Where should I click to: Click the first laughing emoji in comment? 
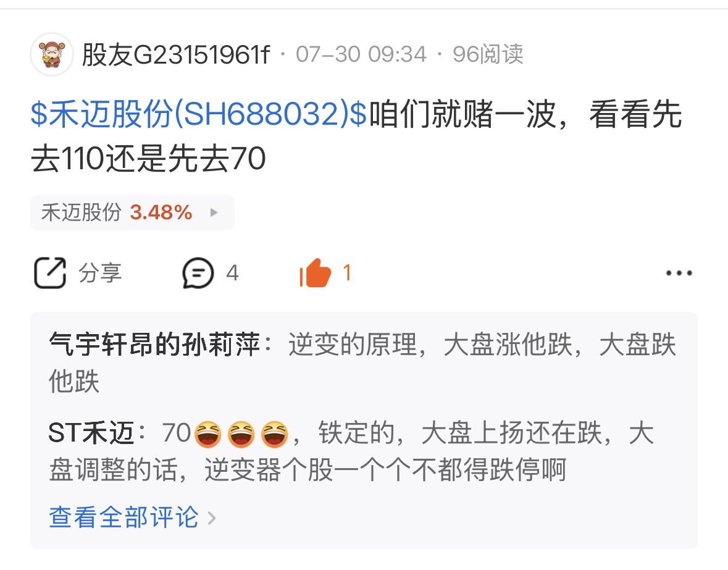click(207, 434)
